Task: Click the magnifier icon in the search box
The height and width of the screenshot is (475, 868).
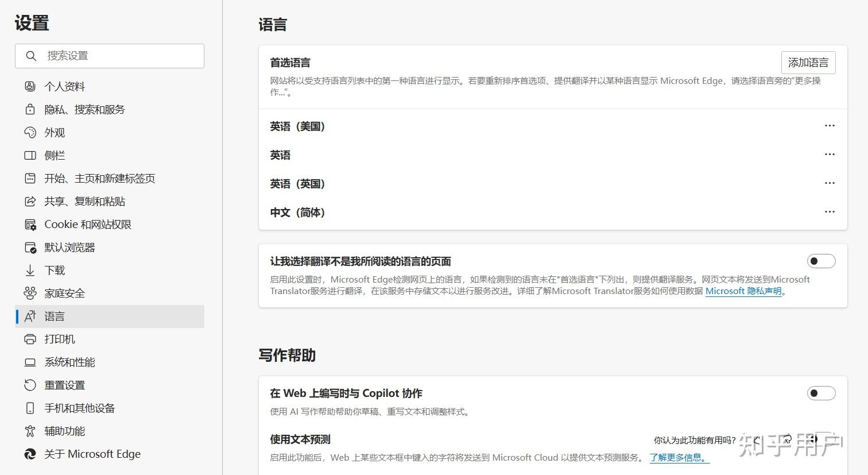Action: click(x=31, y=56)
